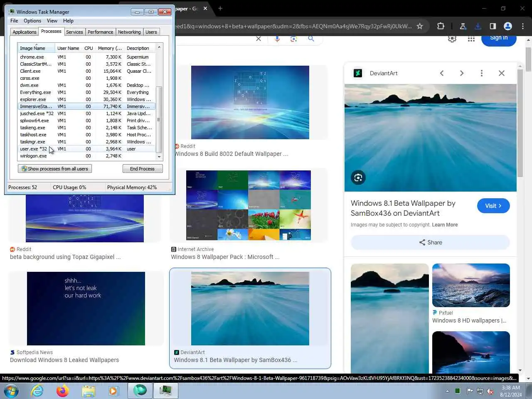532x399 pixels.
Task: Click Action Center flag tray icon
Action: 470,391
